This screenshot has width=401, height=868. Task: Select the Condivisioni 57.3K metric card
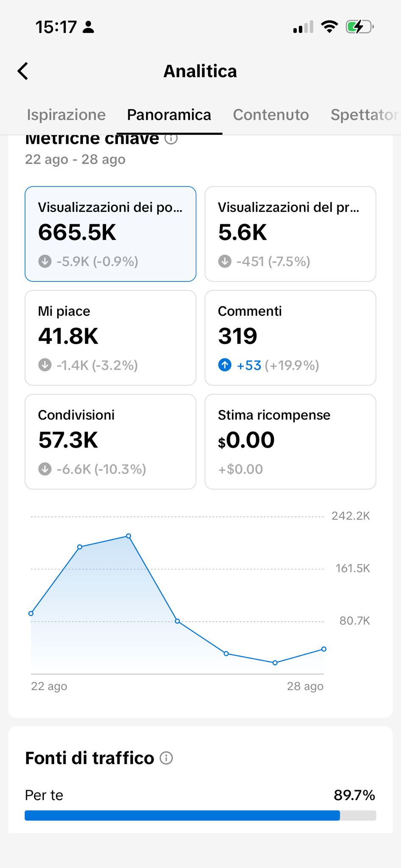click(111, 442)
